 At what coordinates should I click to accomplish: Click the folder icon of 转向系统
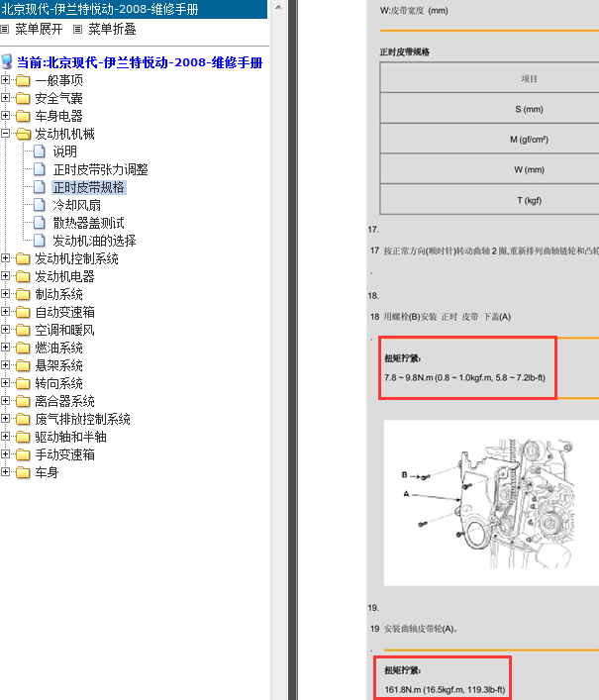23,383
